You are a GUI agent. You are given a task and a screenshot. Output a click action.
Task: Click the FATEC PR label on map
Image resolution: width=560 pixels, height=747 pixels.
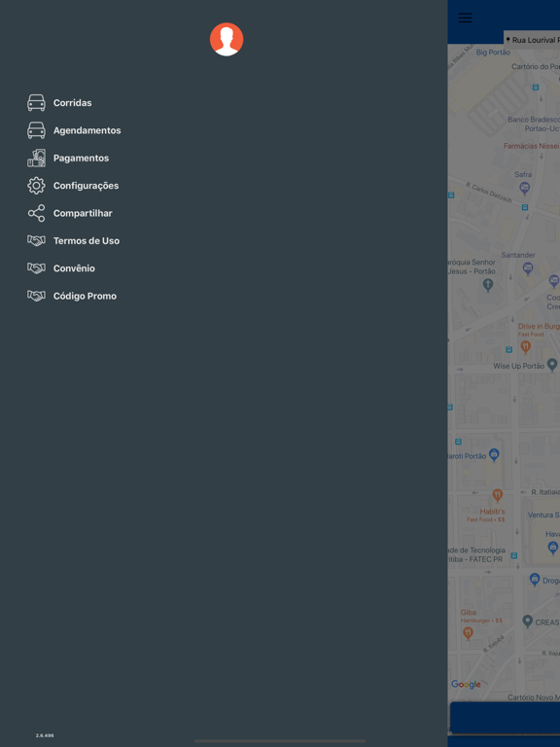click(475, 554)
